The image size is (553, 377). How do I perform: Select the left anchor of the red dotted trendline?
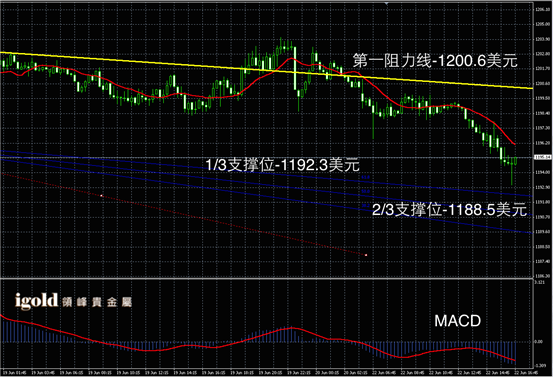102,195
